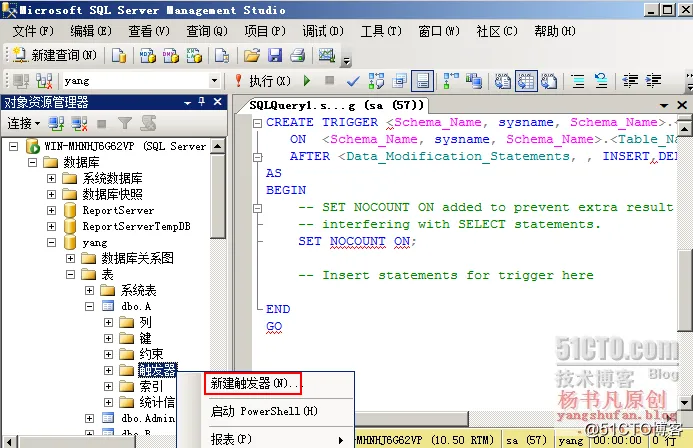Switch results output to text
This screenshot has height=448, width=693.
[503, 81]
